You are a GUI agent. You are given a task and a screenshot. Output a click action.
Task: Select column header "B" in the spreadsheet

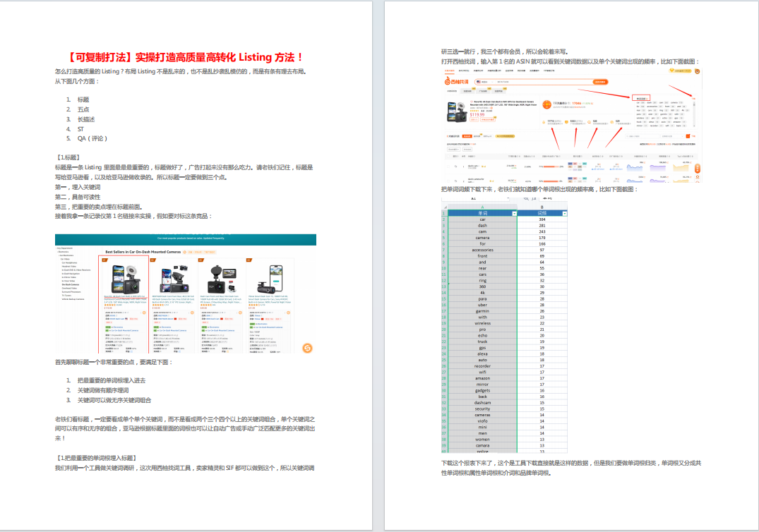click(x=542, y=207)
